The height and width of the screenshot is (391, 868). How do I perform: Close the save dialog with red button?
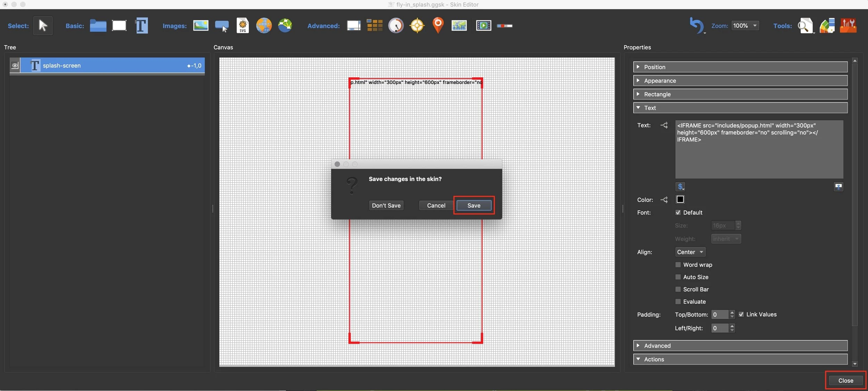(x=337, y=164)
